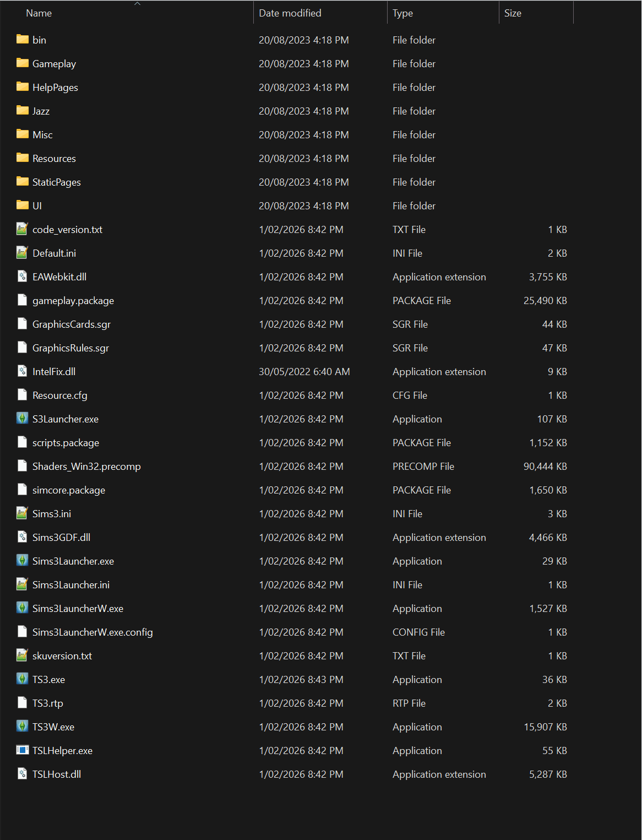Click the TSLHost.dll file icon
This screenshot has width=642, height=840.
[x=22, y=774]
